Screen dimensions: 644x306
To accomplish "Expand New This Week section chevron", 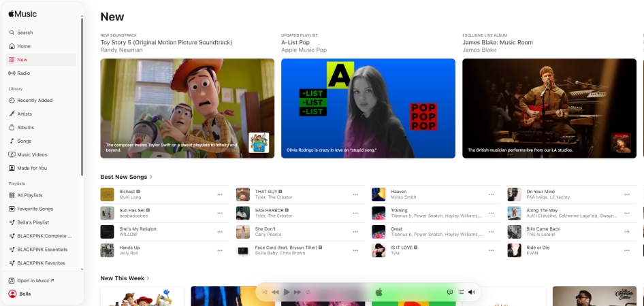I will coord(148,278).
